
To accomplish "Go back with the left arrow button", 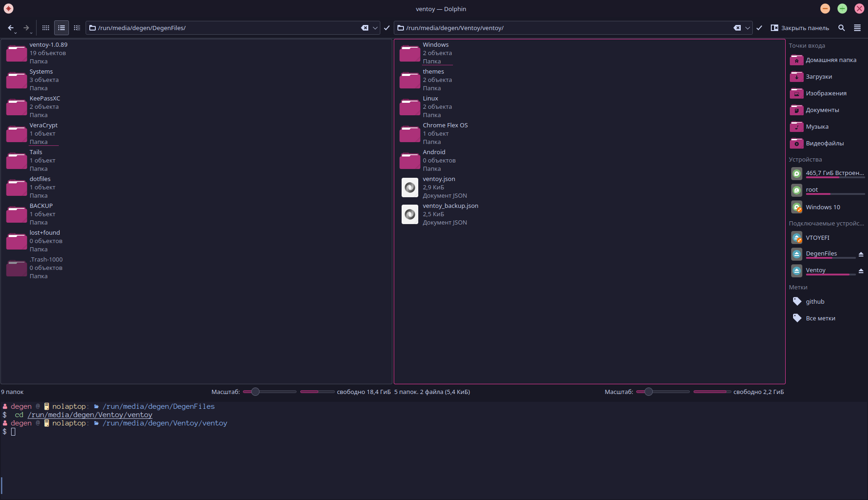I will tap(11, 28).
